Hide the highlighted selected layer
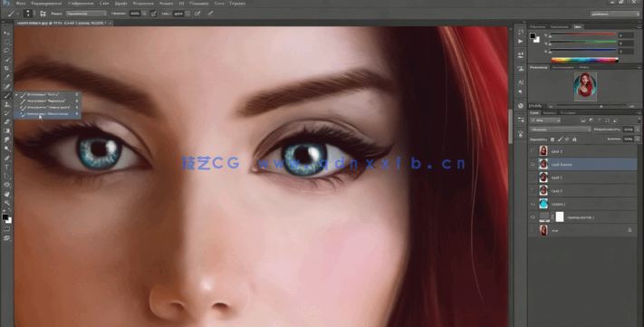 (x=533, y=164)
